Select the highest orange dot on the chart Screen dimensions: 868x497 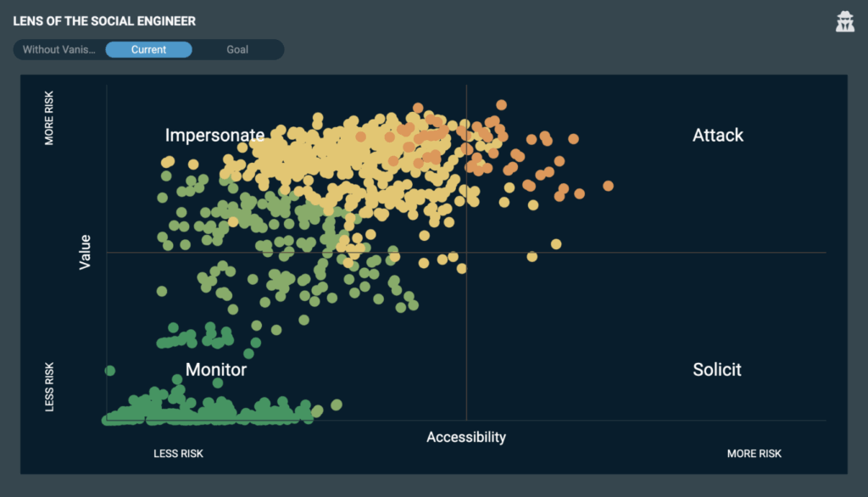(502, 105)
